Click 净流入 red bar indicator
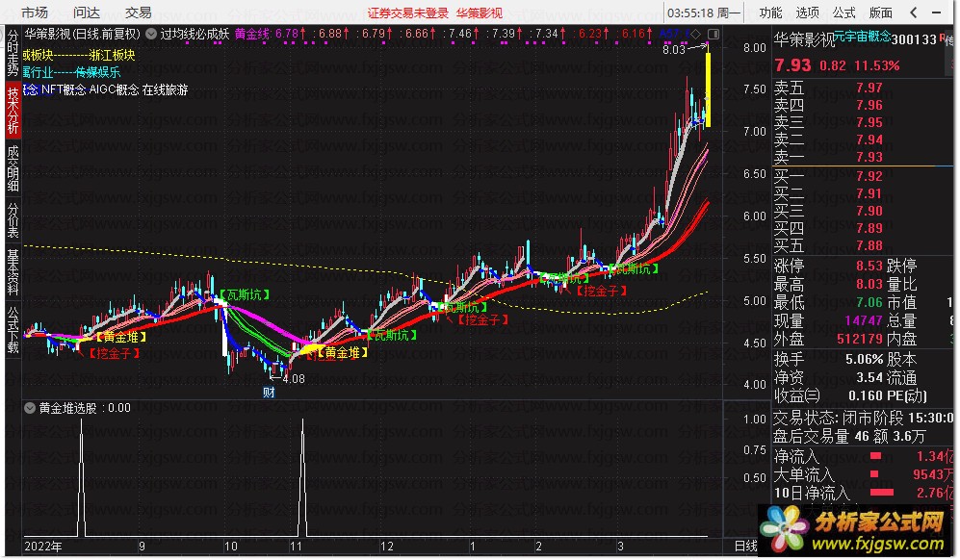 tap(875, 456)
